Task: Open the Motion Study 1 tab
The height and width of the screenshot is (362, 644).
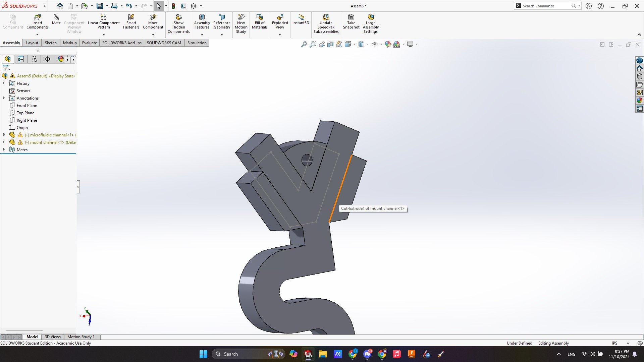Action: pos(81,337)
